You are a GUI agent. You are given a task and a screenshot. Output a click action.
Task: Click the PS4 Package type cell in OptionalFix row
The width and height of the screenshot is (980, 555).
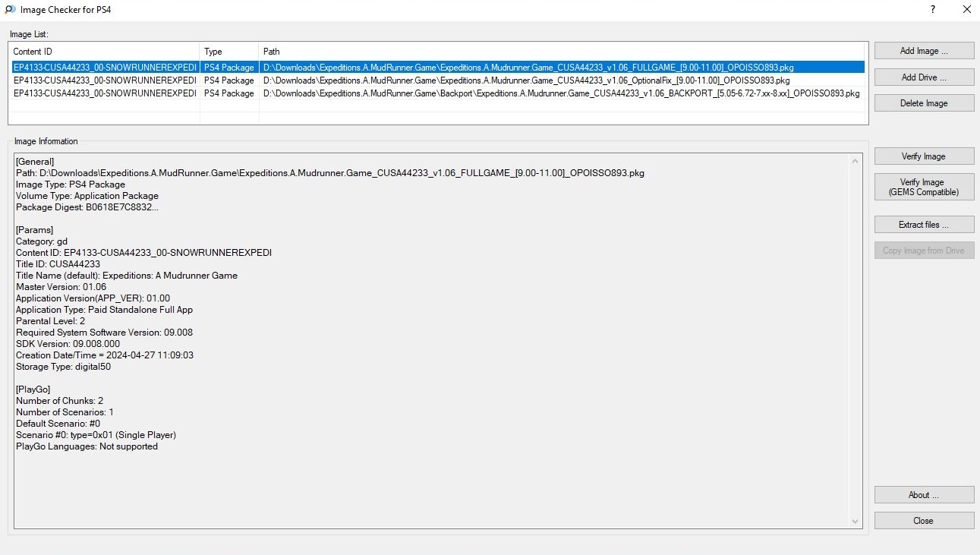click(229, 80)
